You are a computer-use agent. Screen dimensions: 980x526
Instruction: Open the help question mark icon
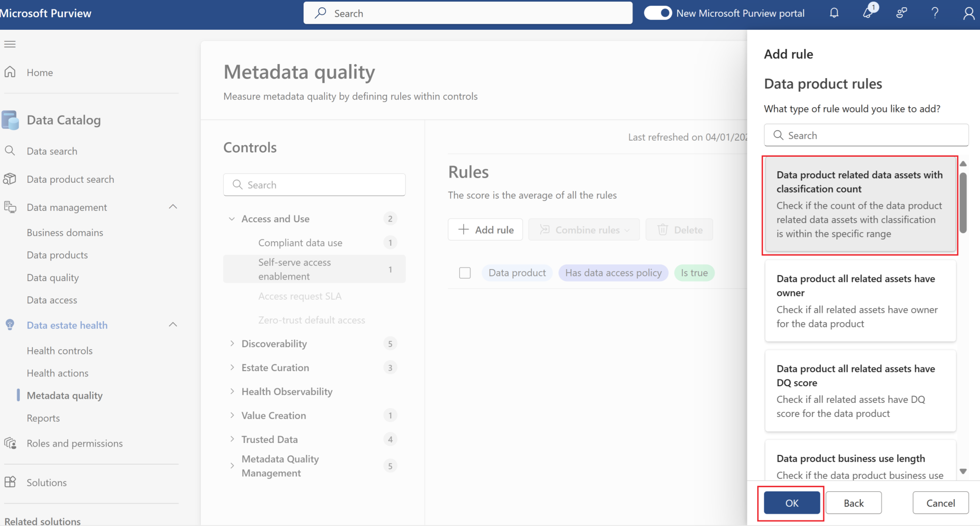pos(935,13)
